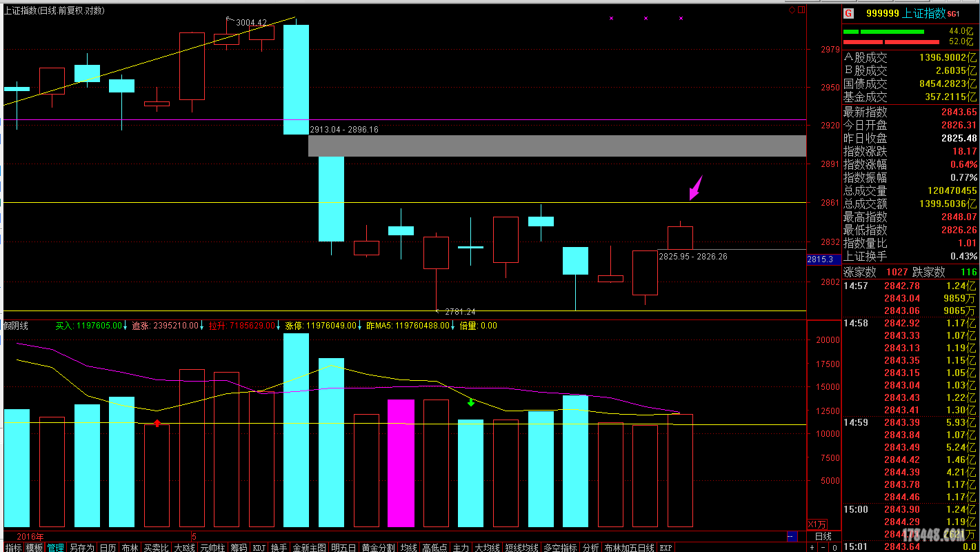The image size is (980, 552).
Task: Select the 高低点 tab
Action: (x=434, y=547)
